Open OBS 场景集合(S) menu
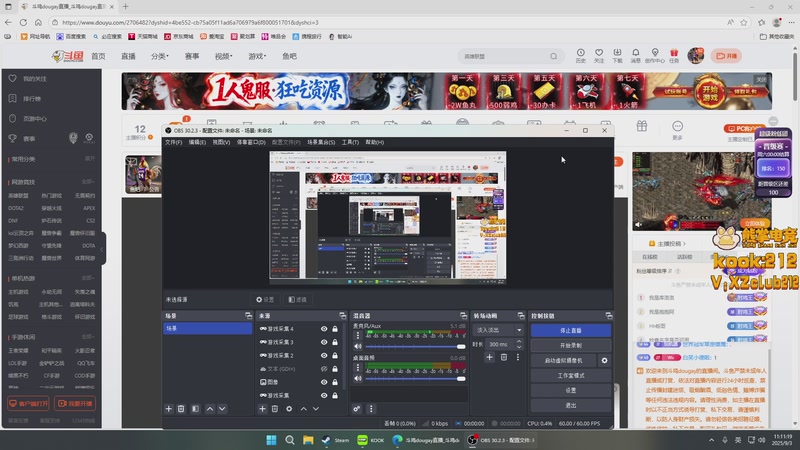 click(x=321, y=142)
